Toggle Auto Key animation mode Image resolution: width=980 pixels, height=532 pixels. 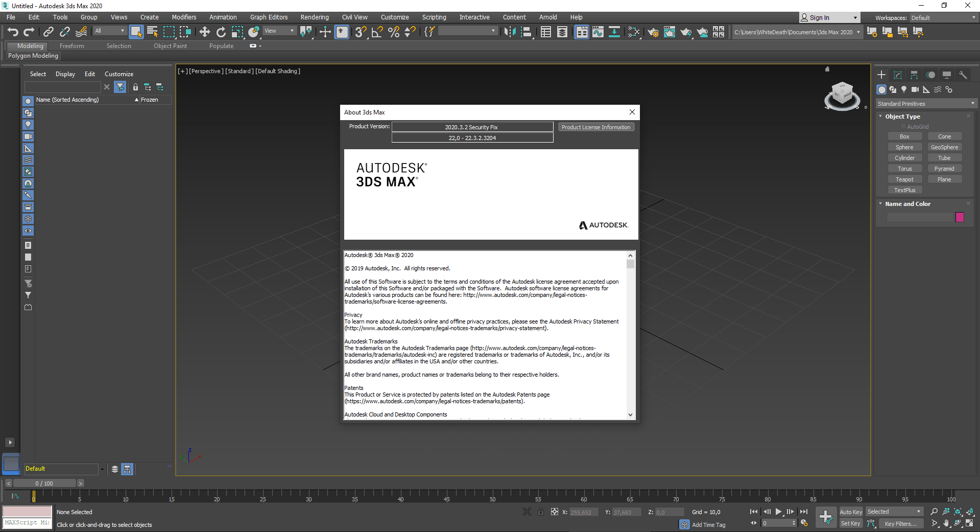coord(851,512)
